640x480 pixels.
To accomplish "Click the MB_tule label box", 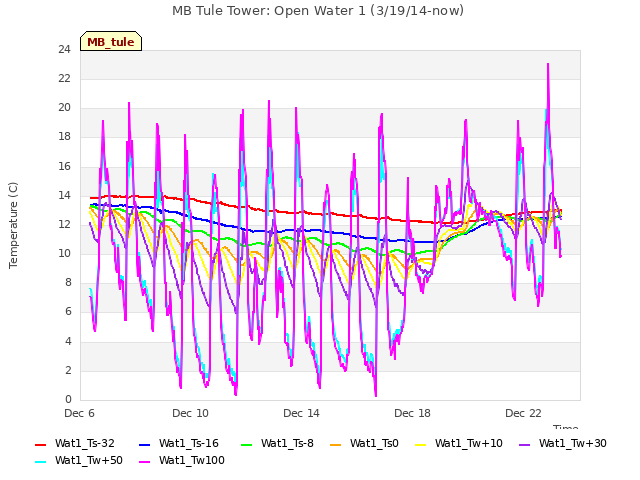I will [111, 41].
